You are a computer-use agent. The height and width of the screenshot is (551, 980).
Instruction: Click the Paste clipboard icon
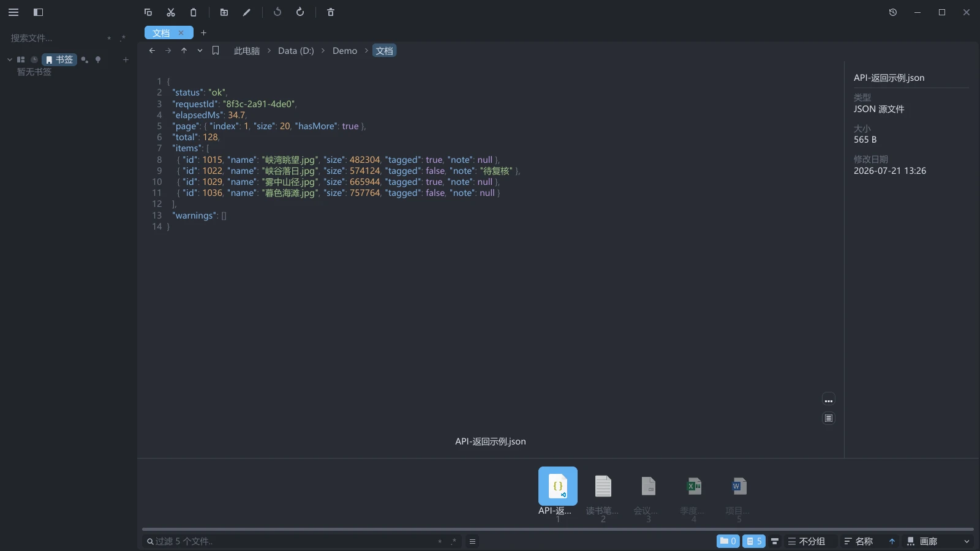click(x=194, y=12)
